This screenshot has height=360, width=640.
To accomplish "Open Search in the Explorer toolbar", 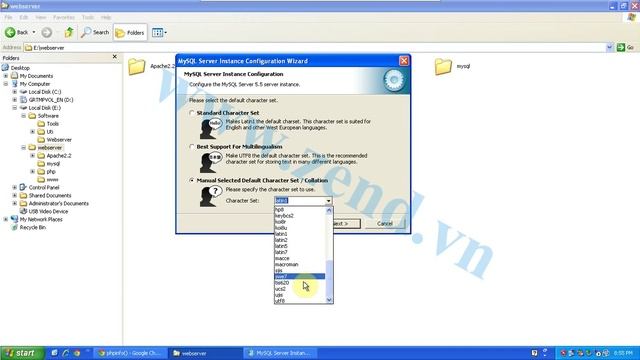I will [x=95, y=32].
